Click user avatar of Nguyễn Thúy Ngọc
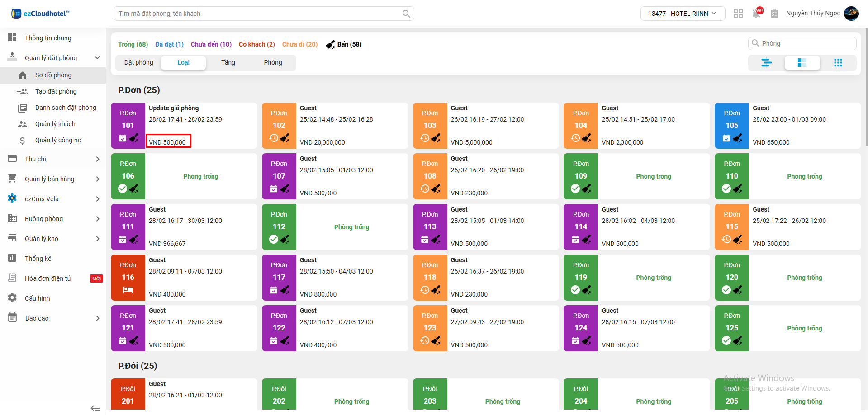The height and width of the screenshot is (415, 868). point(851,14)
